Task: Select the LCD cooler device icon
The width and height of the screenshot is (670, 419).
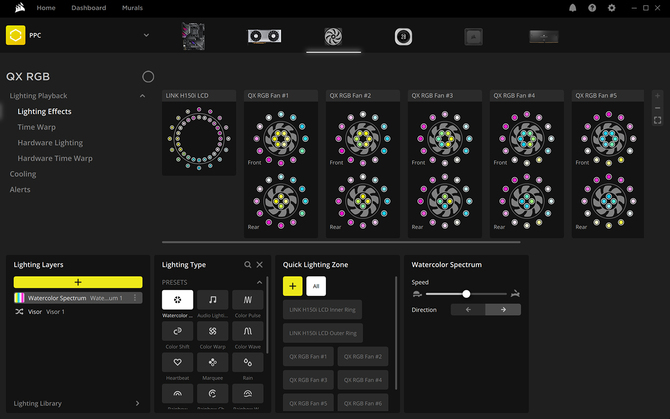Action: pos(403,36)
